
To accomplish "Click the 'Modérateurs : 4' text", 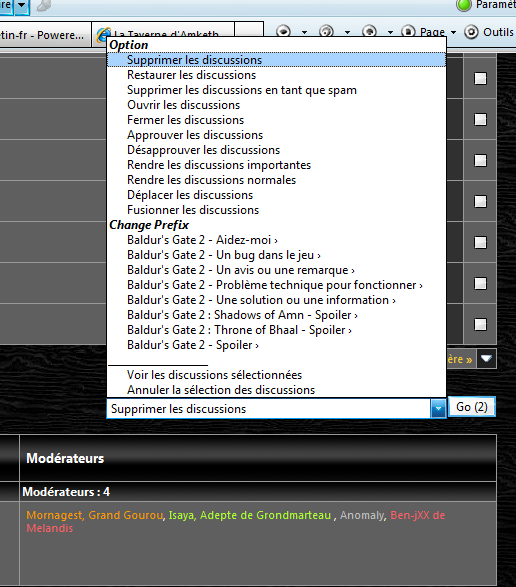I will 66,492.
